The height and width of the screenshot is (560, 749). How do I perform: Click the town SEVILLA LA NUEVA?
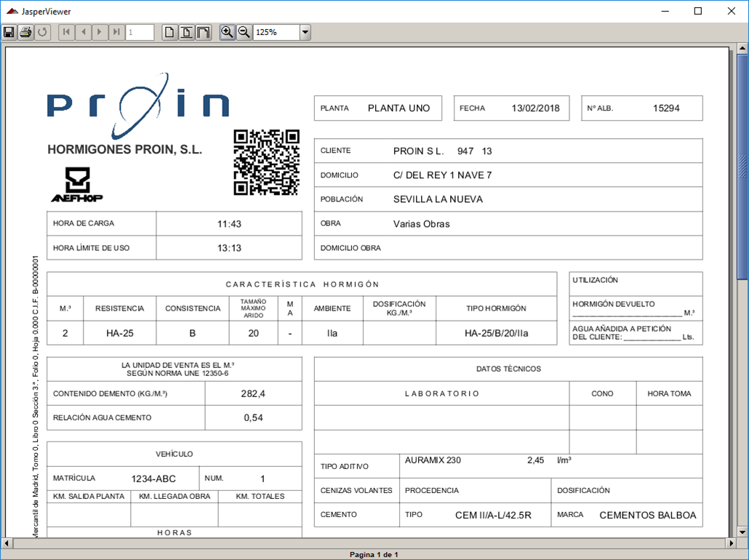[438, 199]
